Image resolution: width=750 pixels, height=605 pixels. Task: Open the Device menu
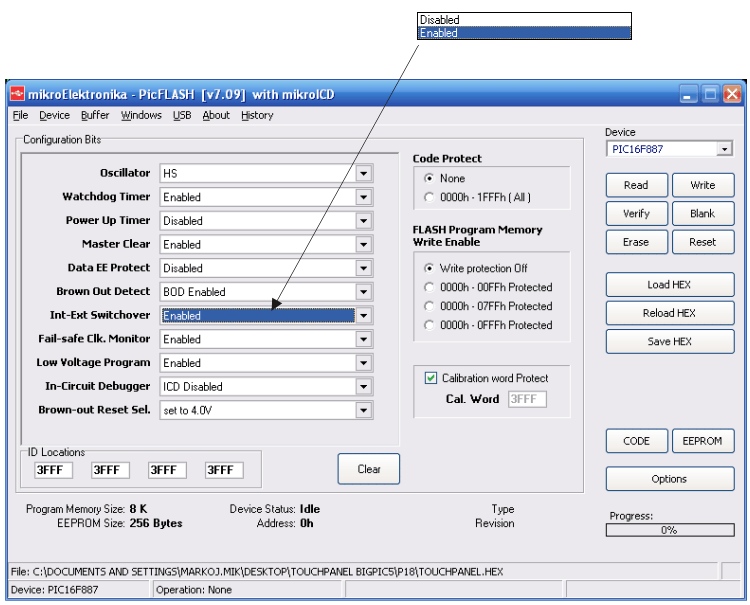click(54, 115)
